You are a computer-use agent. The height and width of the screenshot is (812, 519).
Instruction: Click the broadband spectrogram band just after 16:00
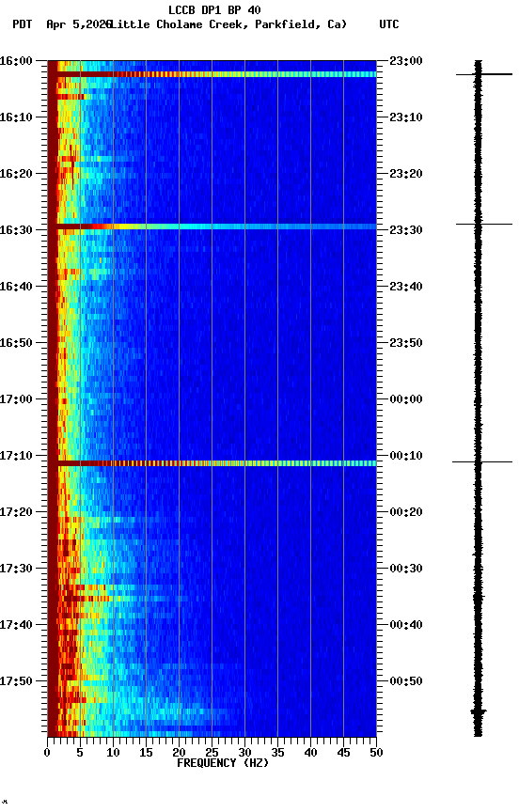(x=212, y=74)
